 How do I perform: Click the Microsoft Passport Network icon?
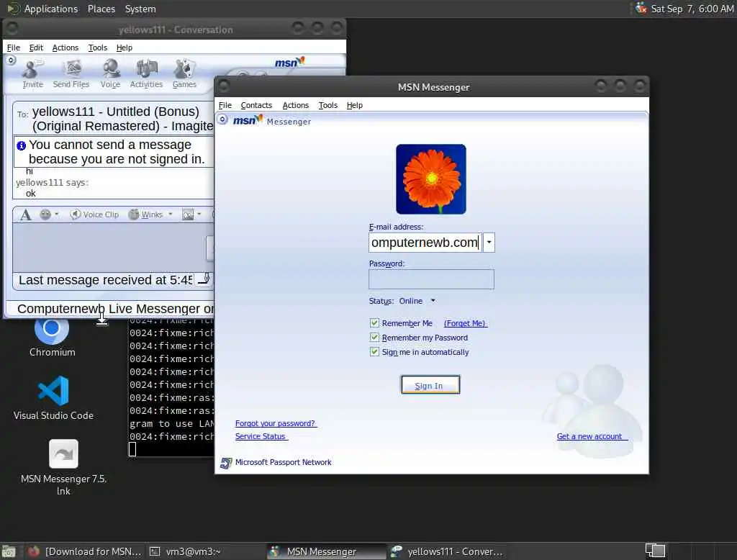click(x=225, y=463)
